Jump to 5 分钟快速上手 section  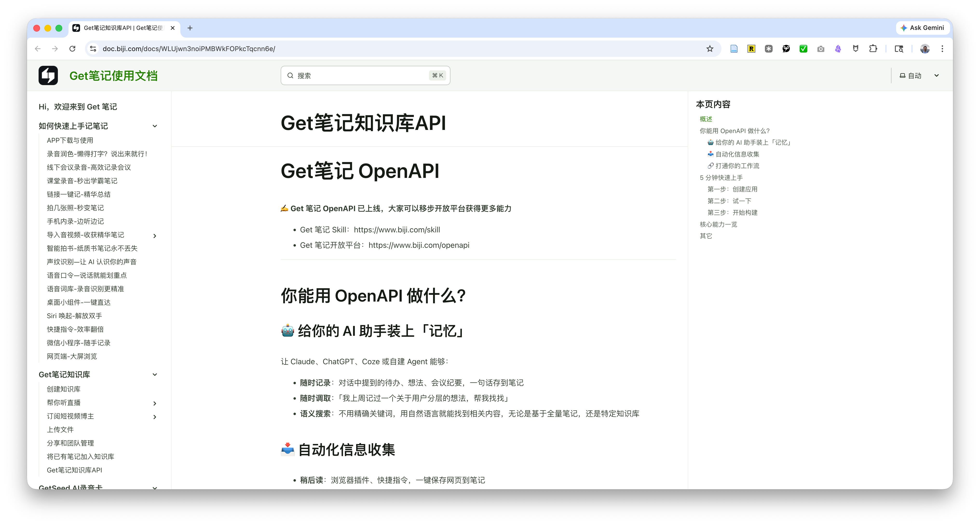click(721, 178)
